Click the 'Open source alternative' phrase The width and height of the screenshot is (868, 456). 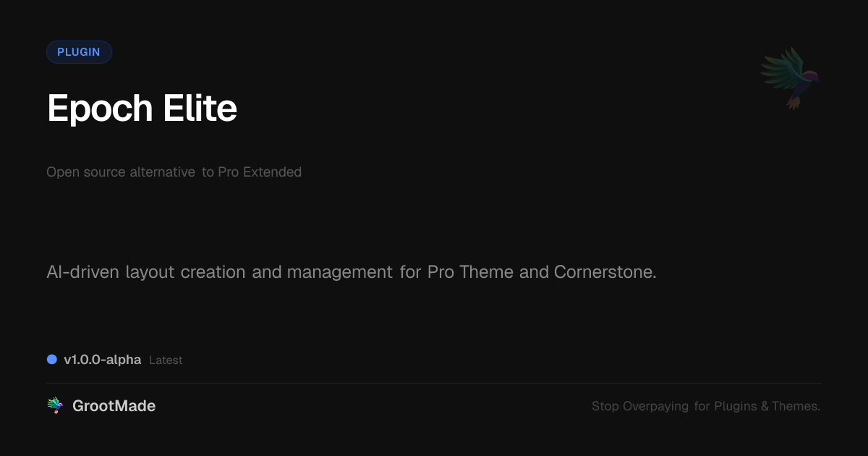(120, 172)
